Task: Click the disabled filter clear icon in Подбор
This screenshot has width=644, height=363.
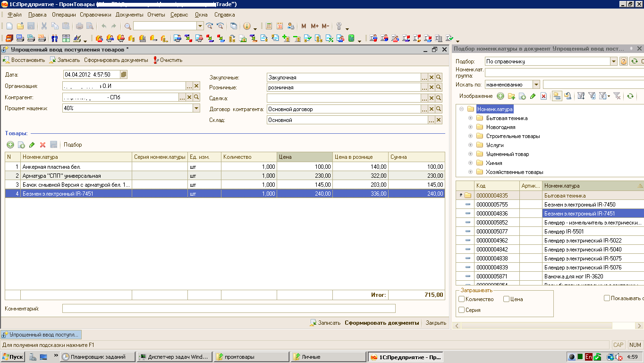Action: [617, 96]
